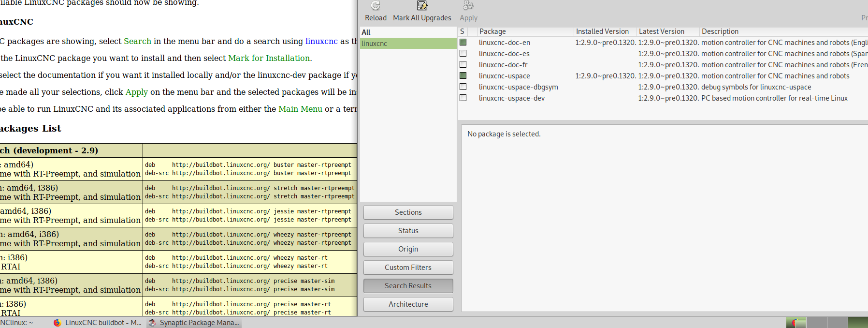Show the Status filter list
This screenshot has width=868, height=328.
pyautogui.click(x=408, y=231)
